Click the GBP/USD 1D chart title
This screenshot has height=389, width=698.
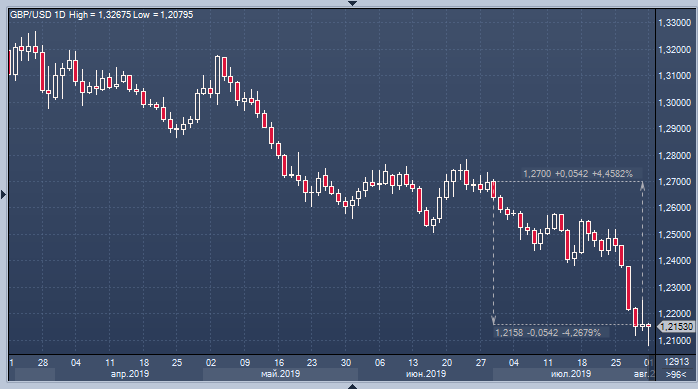click(37, 15)
